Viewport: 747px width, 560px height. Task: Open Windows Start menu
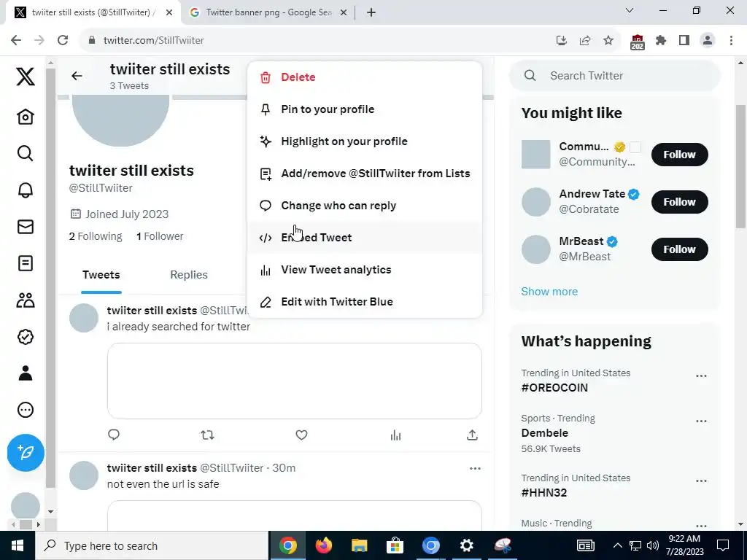18,545
